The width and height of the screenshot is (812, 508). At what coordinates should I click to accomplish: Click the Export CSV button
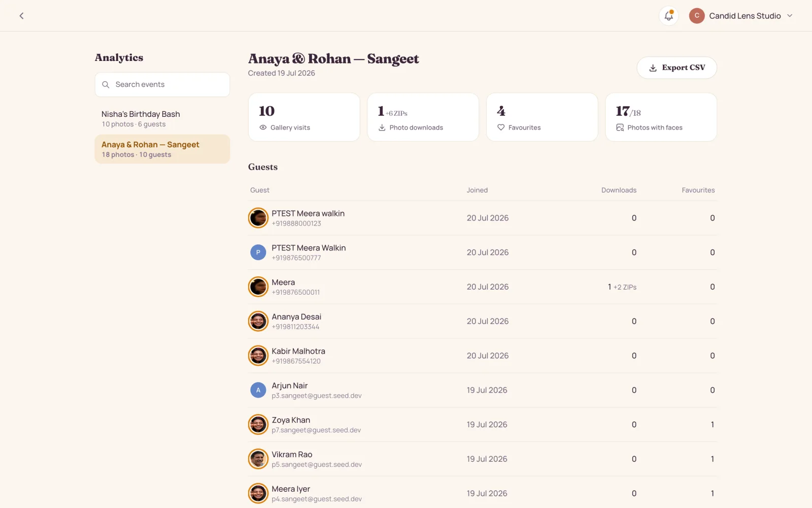(676, 68)
